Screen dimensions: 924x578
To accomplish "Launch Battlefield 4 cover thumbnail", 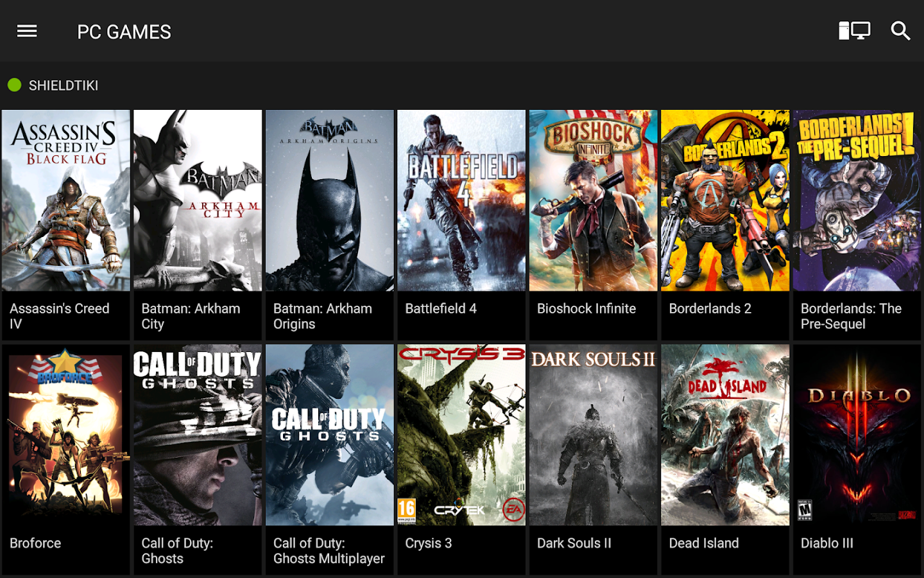I will [x=461, y=200].
